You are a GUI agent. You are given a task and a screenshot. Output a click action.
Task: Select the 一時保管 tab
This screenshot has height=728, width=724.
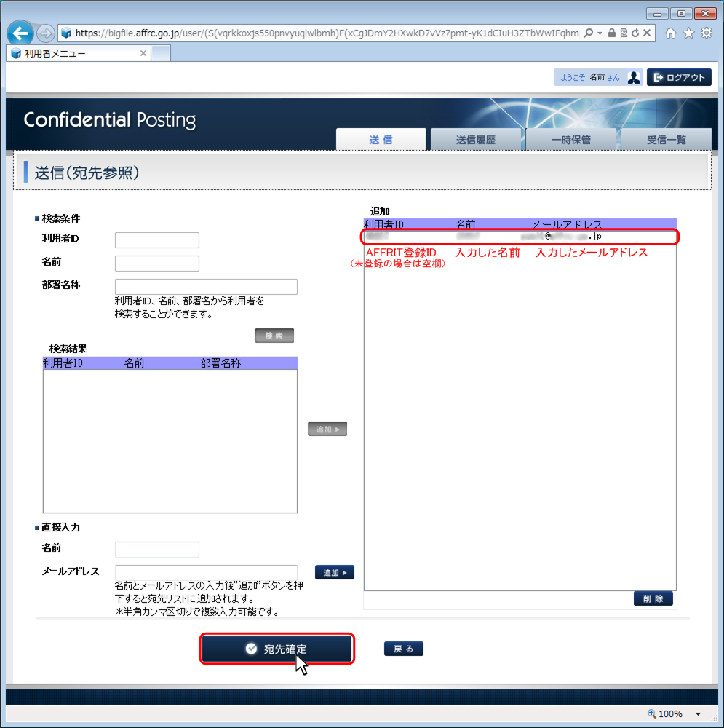click(570, 140)
